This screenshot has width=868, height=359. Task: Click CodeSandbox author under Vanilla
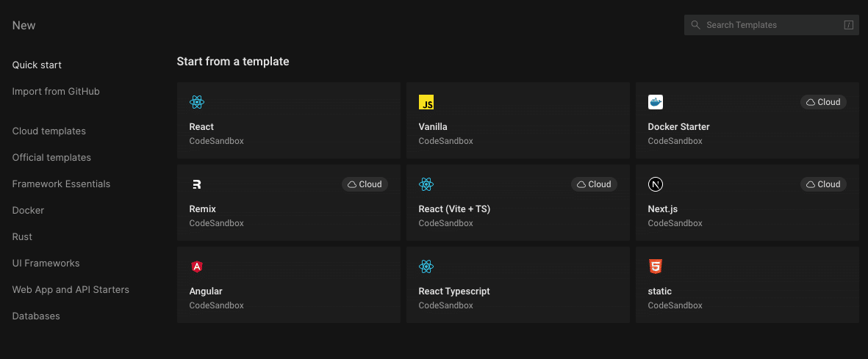pos(445,141)
